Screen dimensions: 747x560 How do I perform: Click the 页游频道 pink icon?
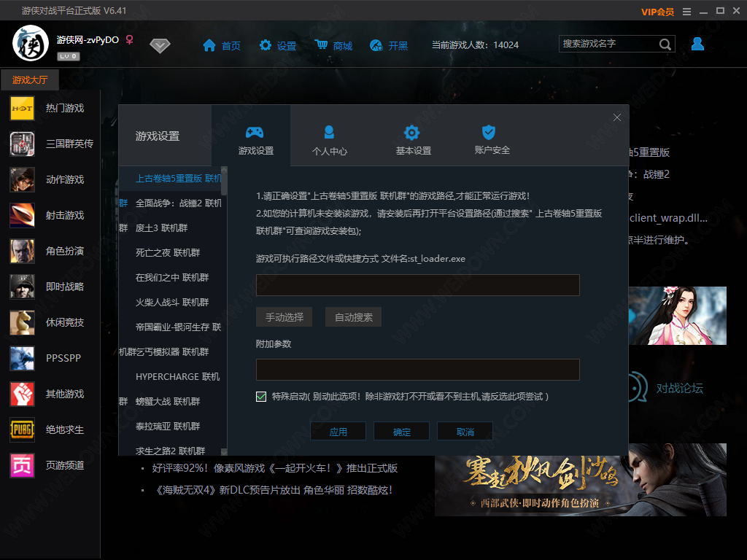22,465
